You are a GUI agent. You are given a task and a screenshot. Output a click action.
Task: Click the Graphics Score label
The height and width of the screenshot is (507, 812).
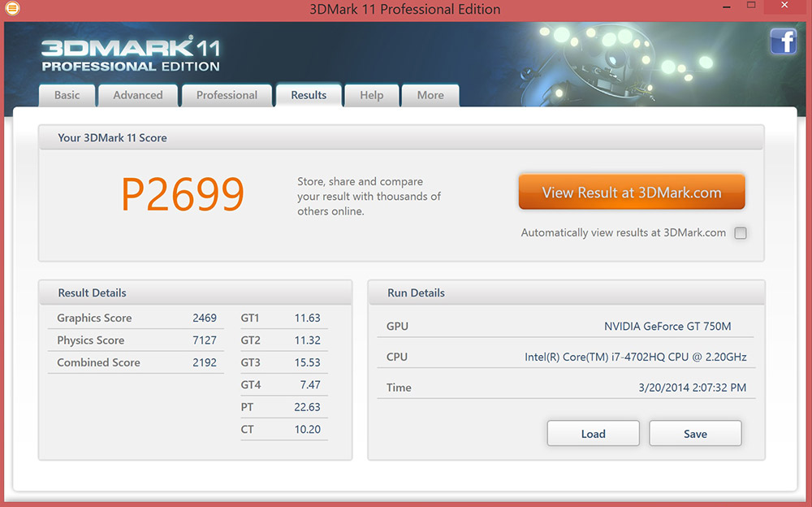(x=94, y=318)
